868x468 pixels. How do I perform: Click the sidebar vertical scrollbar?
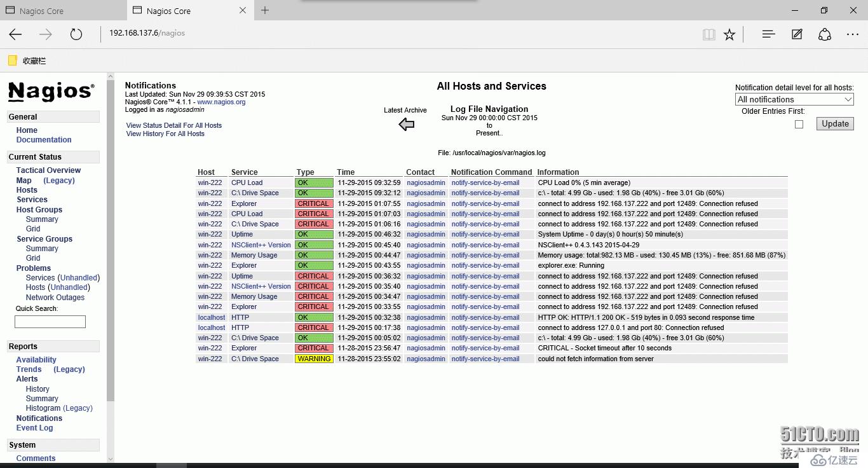point(111,242)
